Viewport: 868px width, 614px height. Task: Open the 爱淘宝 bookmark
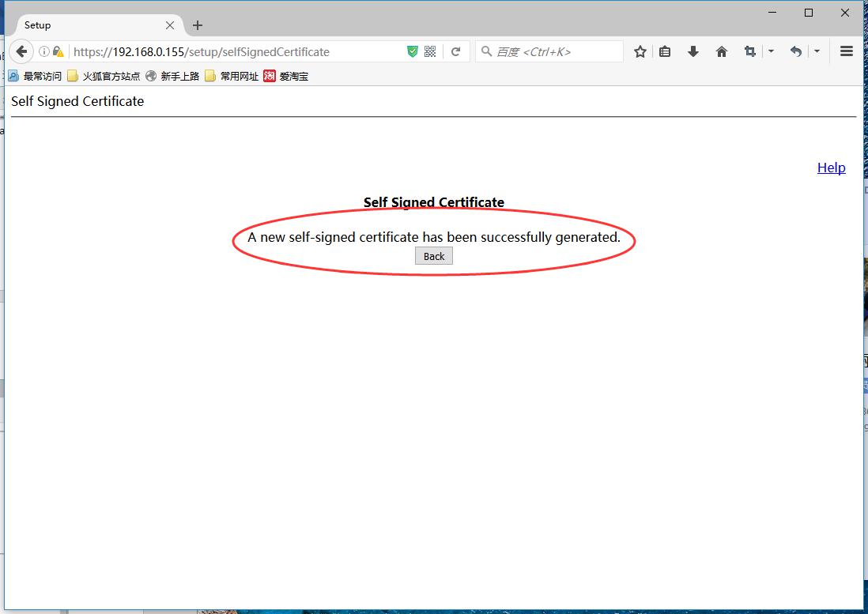pyautogui.click(x=285, y=76)
